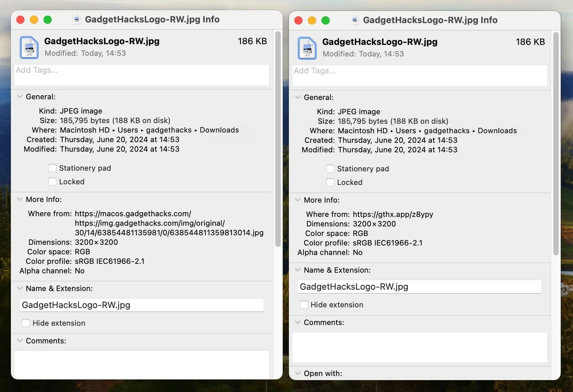Viewport: 573px width, 392px height.
Task: Click Dimensions value 3200×3200 in right window
Action: tap(374, 224)
